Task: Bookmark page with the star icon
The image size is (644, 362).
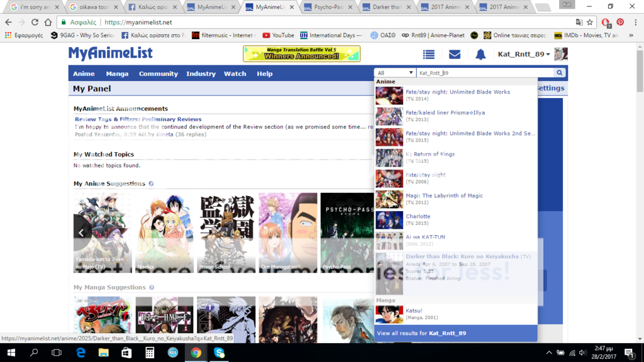Action: [589, 22]
